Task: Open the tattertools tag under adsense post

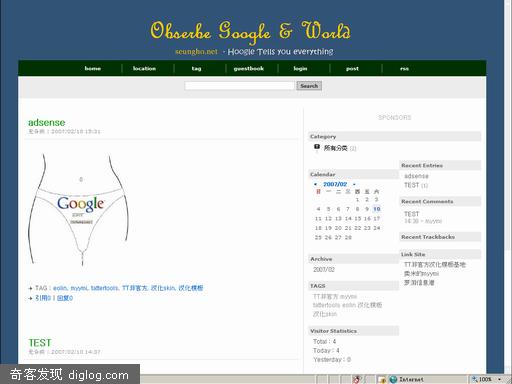Action: (x=104, y=288)
